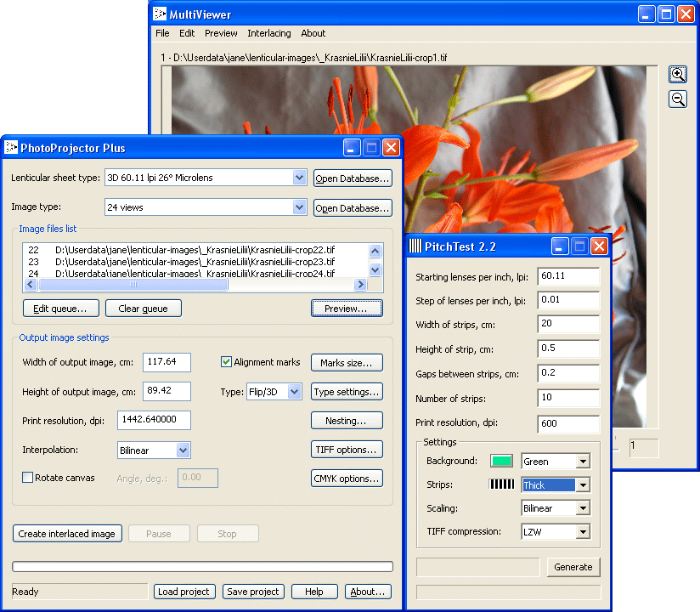The height and width of the screenshot is (612, 700).
Task: Open the Preview menu in MultiViewer
Action: (221, 33)
